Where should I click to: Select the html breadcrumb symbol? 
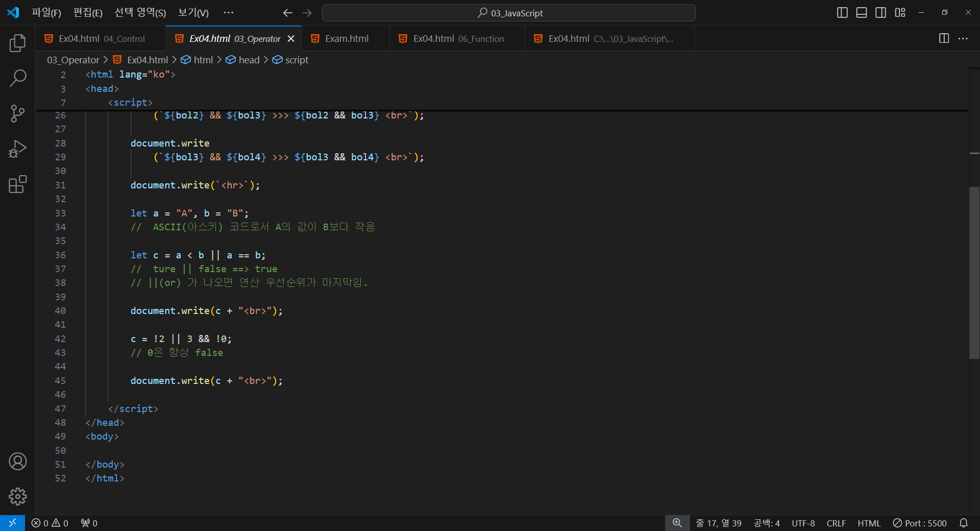click(197, 60)
